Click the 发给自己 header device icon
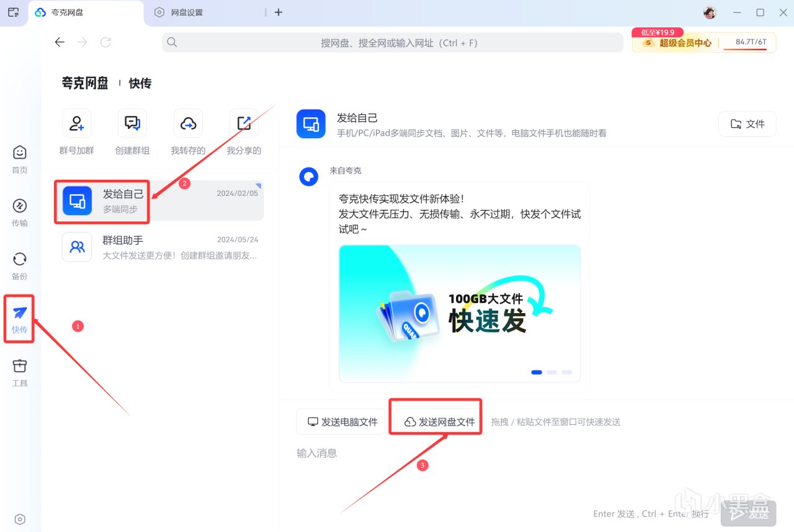The height and width of the screenshot is (532, 794). coord(311,124)
